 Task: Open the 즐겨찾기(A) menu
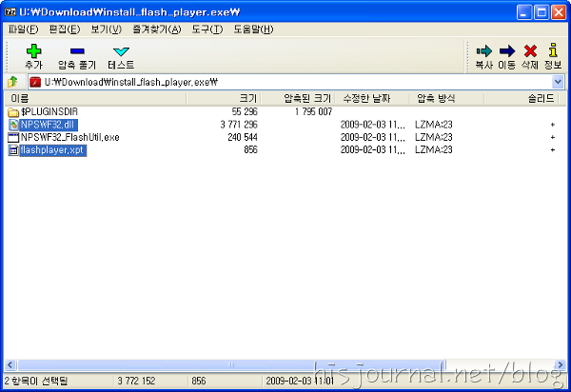pyautogui.click(x=157, y=29)
